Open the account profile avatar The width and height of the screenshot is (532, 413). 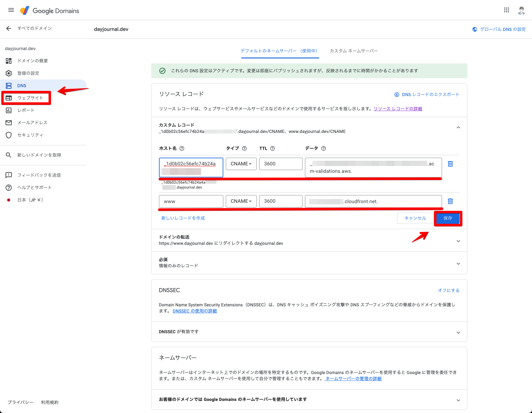coord(521,11)
